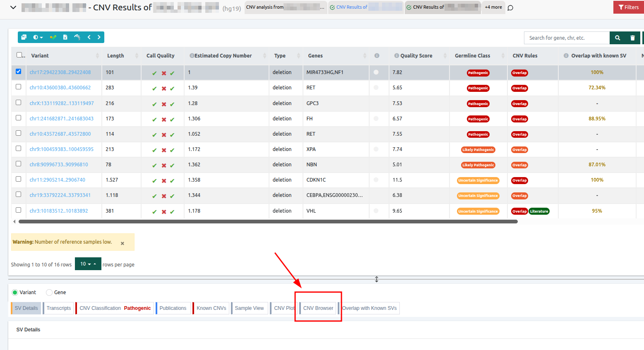Close the low reference samples warning
This screenshot has width=644, height=350.
[123, 243]
